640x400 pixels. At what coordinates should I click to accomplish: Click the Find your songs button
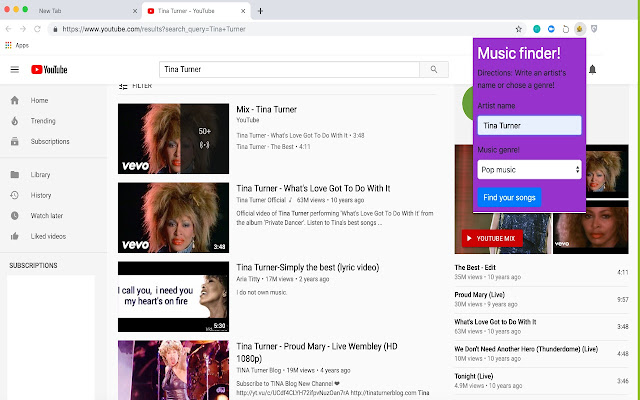pos(509,198)
